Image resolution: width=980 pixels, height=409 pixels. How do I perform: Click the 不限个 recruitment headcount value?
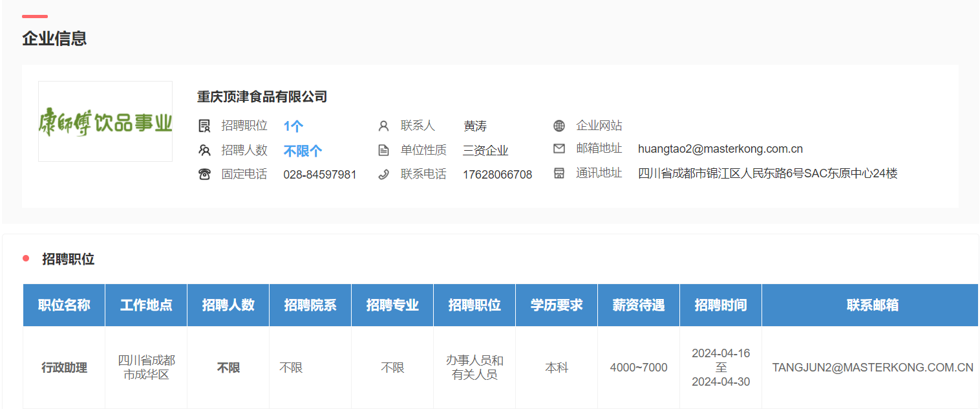(x=303, y=151)
